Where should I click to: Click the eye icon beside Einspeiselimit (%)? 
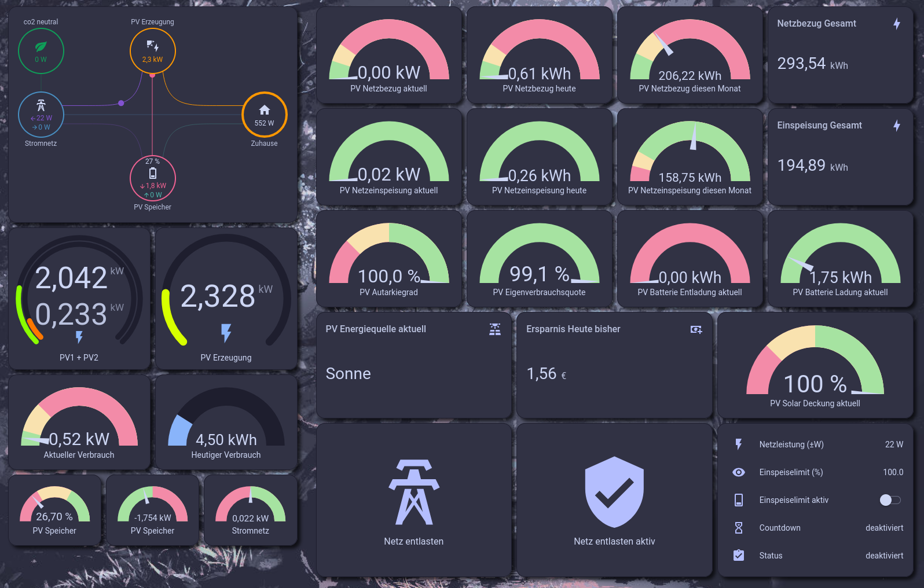click(739, 472)
